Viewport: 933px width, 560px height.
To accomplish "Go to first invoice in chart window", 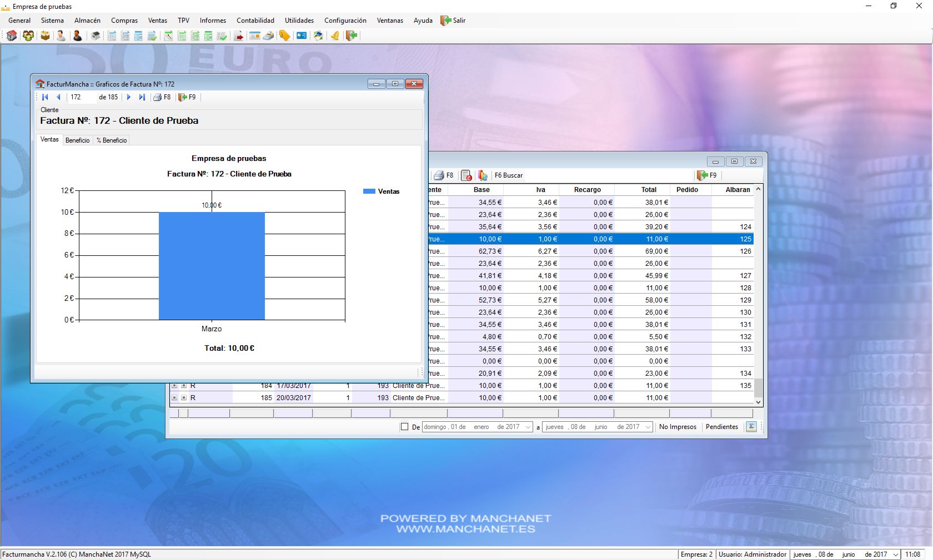I will click(x=45, y=97).
